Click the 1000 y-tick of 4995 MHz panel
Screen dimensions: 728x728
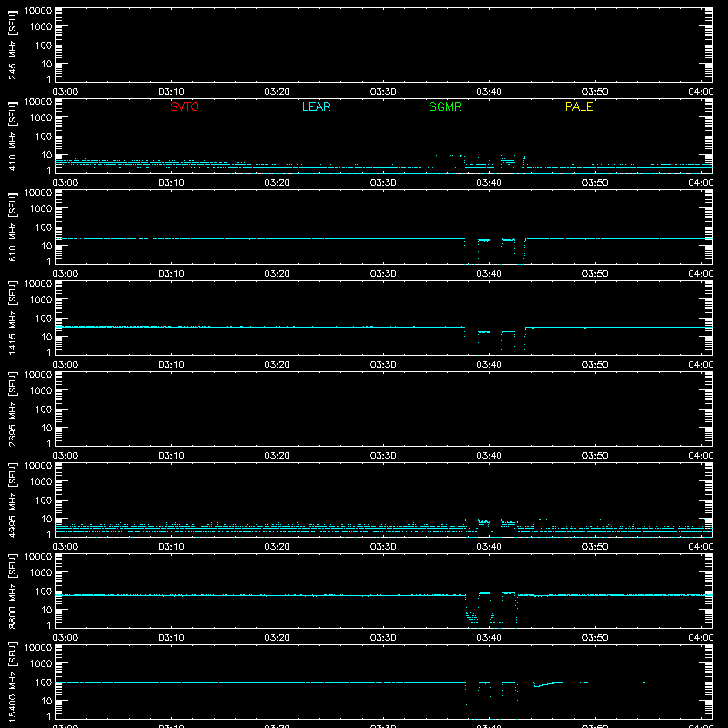click(x=41, y=482)
